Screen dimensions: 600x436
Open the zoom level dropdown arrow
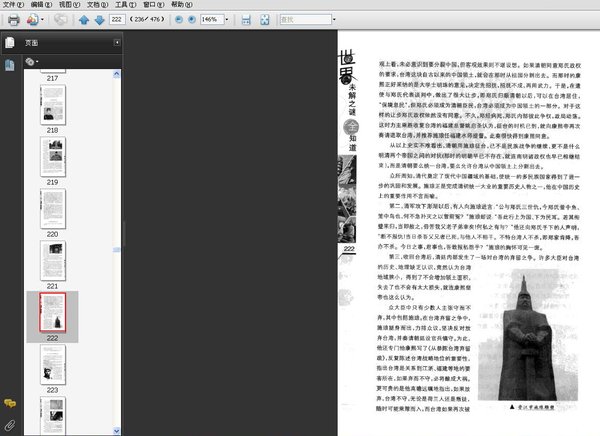point(227,19)
